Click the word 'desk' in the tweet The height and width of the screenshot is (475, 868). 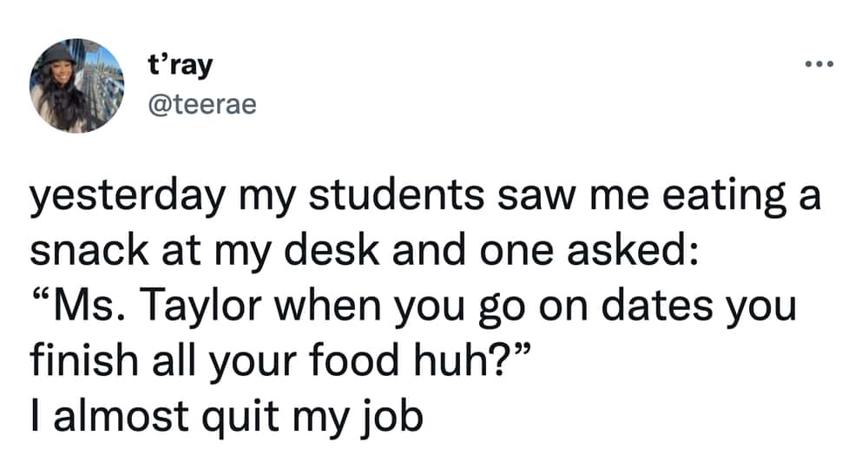point(332,251)
